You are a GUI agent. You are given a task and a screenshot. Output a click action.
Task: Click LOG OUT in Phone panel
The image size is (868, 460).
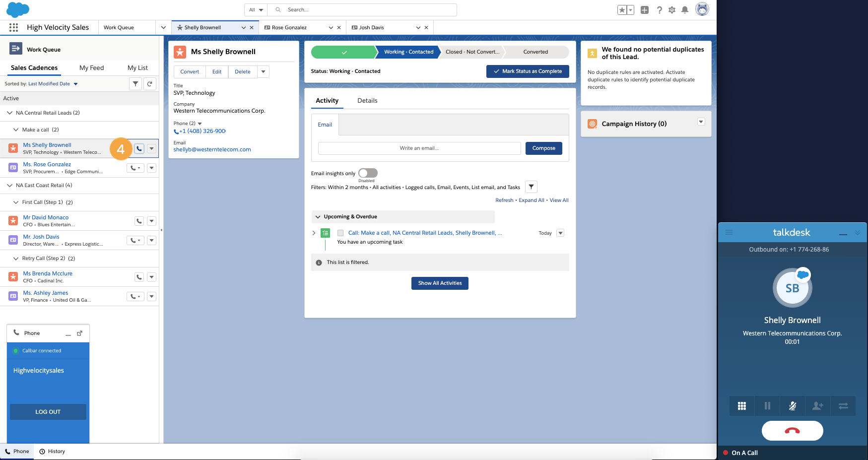[x=48, y=412]
